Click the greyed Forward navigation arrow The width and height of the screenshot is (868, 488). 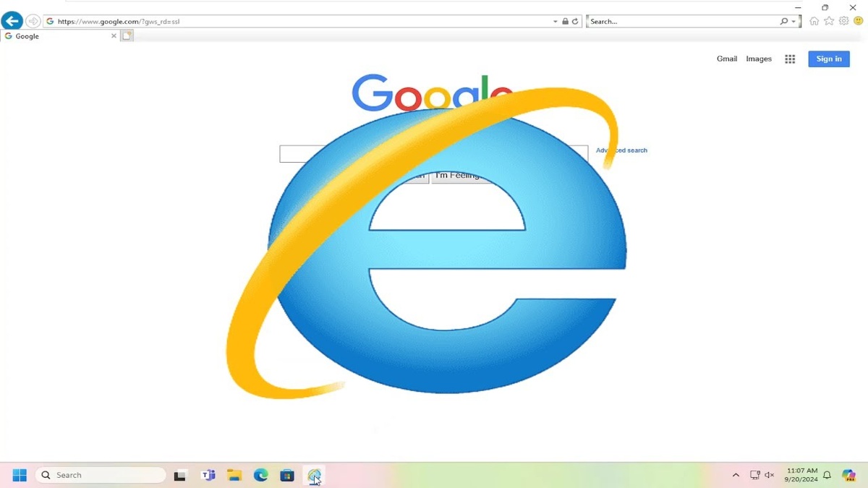click(x=33, y=21)
